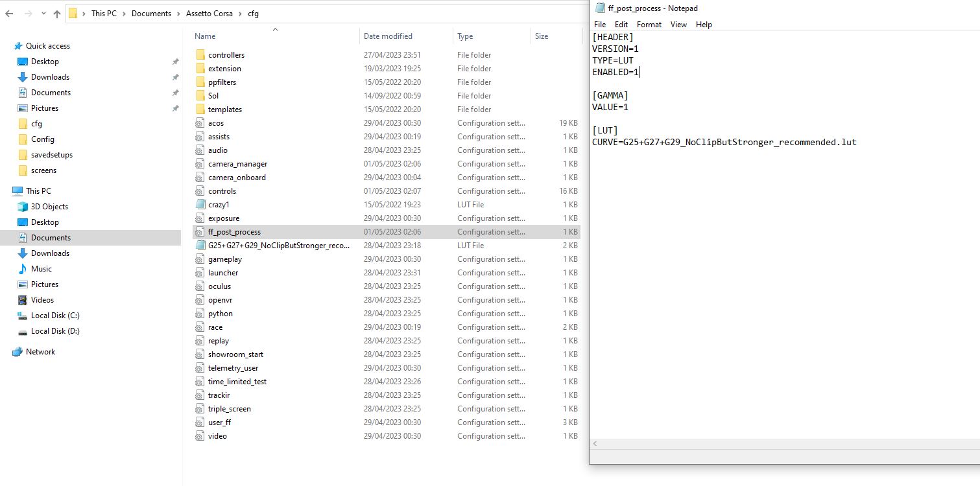
Task: Click the up-directory arrow in File Explorer
Action: 57,13
